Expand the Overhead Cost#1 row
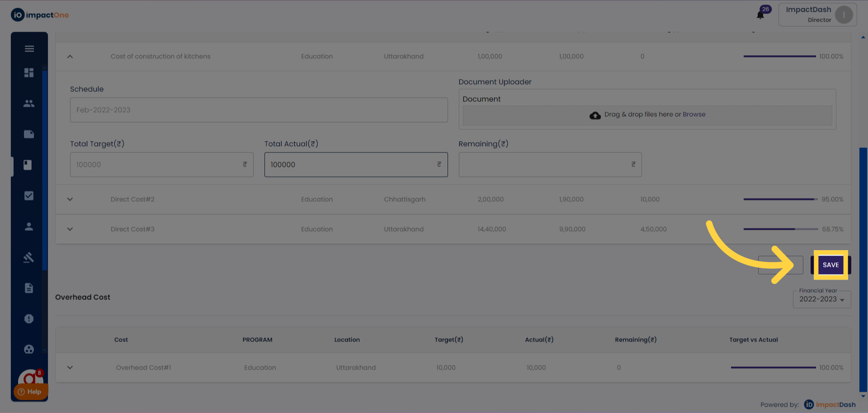 [70, 368]
